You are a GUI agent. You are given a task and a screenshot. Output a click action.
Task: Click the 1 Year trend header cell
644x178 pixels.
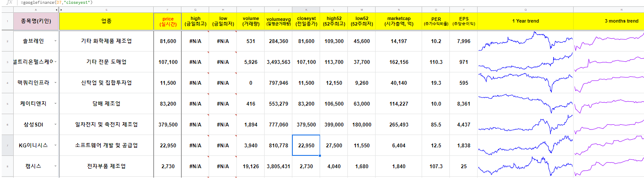pos(525,21)
